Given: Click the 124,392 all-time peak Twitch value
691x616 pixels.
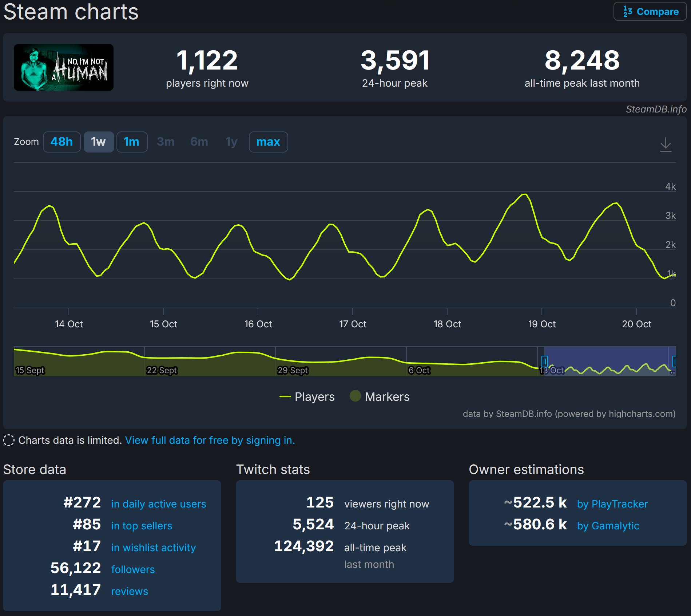Looking at the screenshot, I should tap(304, 546).
